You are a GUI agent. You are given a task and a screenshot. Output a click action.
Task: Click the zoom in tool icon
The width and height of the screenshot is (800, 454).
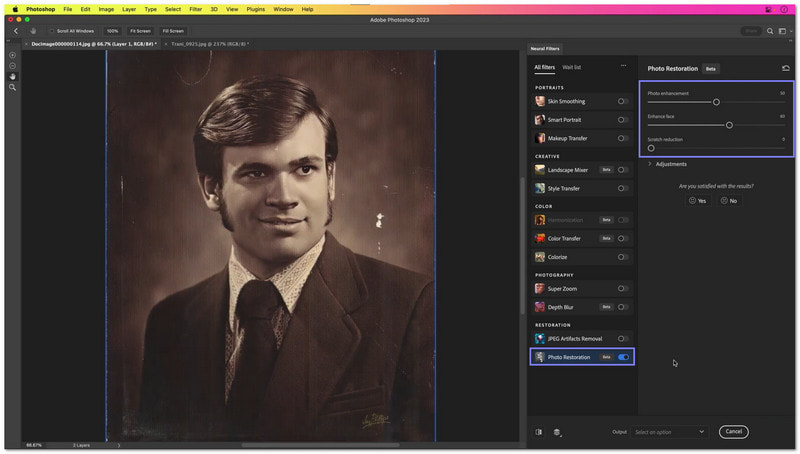tap(13, 55)
